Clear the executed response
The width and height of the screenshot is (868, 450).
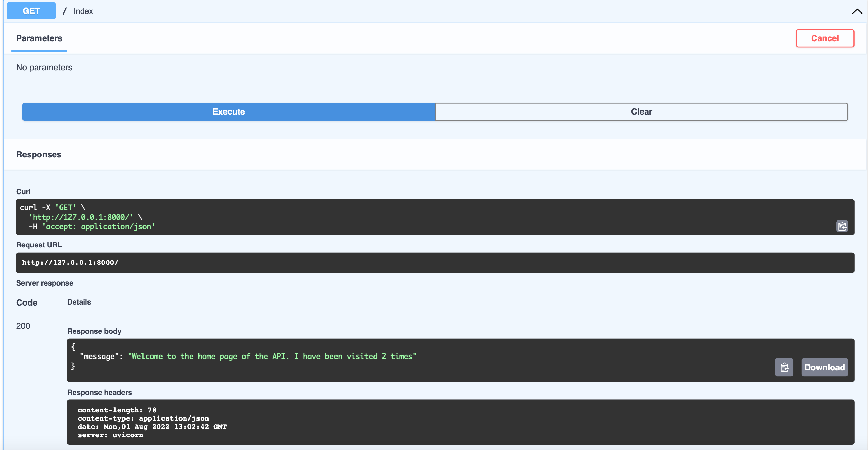click(x=641, y=112)
